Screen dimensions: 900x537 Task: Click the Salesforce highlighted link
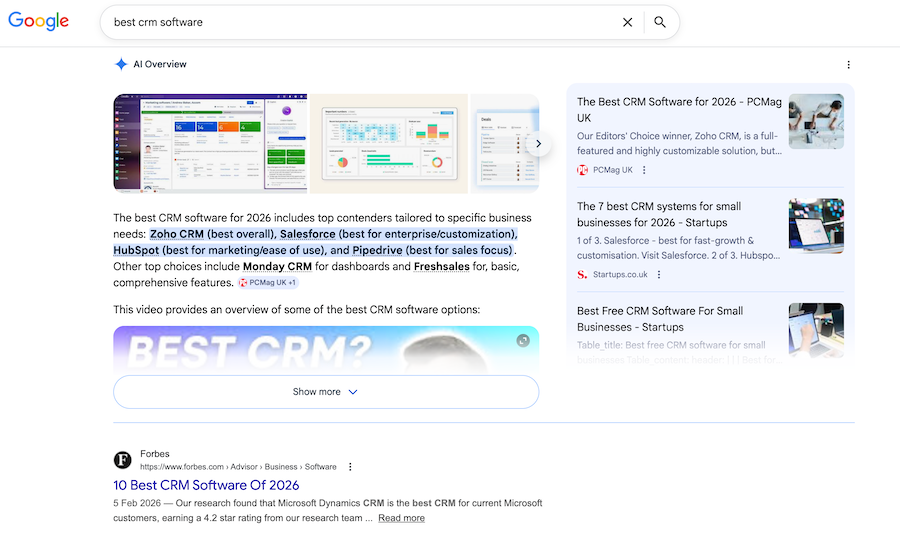[308, 234]
